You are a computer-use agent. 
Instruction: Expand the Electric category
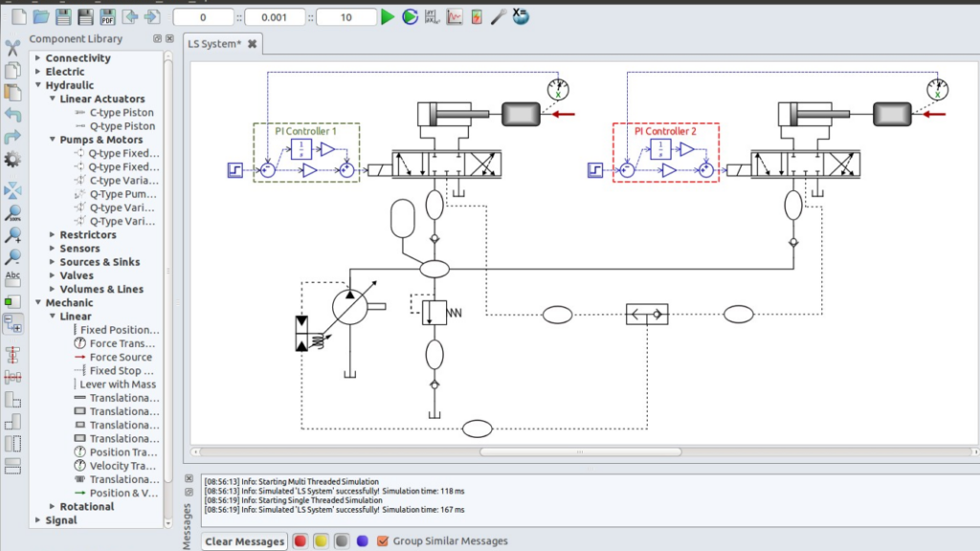tap(38, 71)
